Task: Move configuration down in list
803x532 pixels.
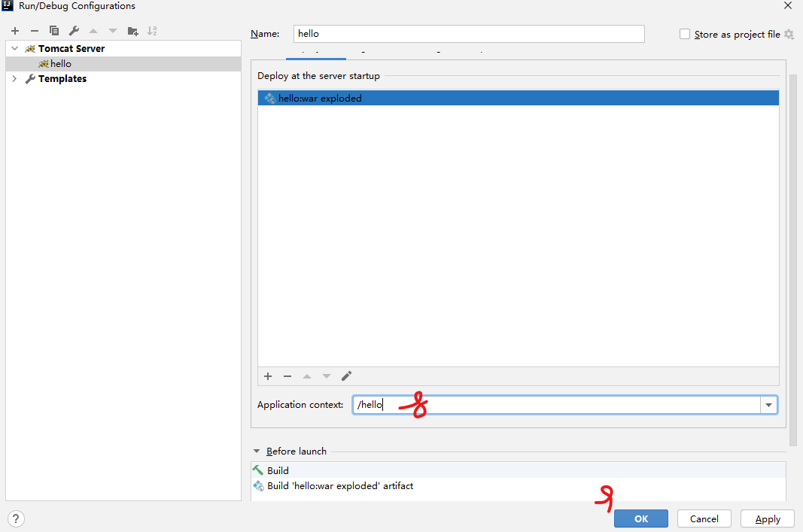Action: pyautogui.click(x=113, y=32)
